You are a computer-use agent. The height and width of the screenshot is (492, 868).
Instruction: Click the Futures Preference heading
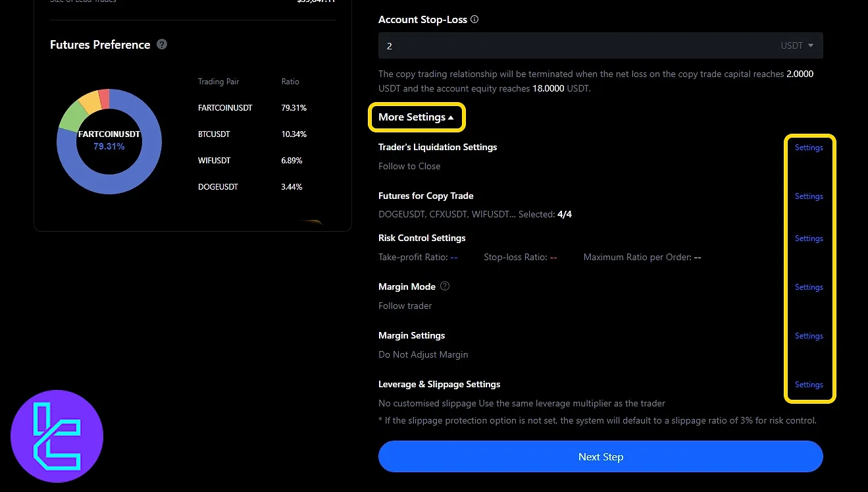pyautogui.click(x=100, y=45)
